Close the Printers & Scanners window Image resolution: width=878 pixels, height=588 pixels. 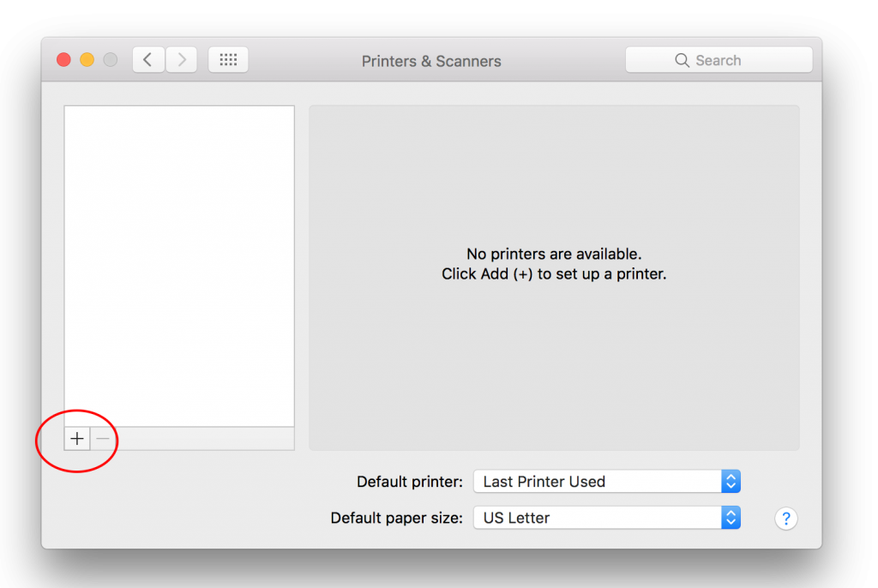tap(63, 59)
